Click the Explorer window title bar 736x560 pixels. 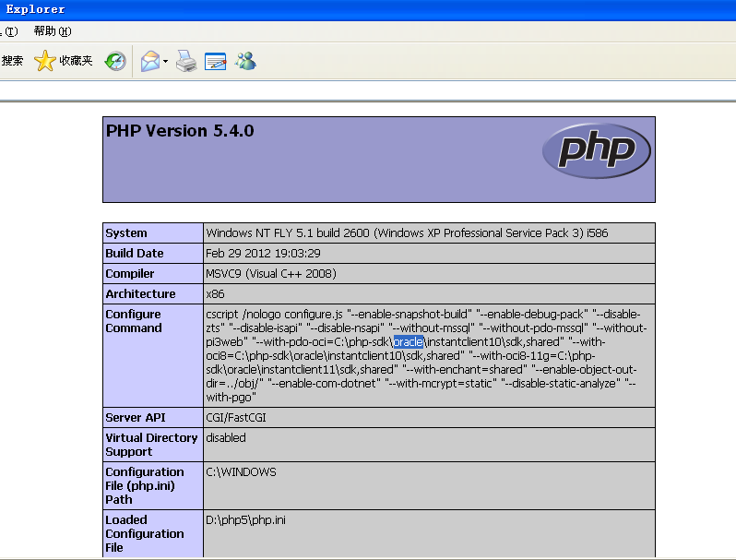click(368, 10)
